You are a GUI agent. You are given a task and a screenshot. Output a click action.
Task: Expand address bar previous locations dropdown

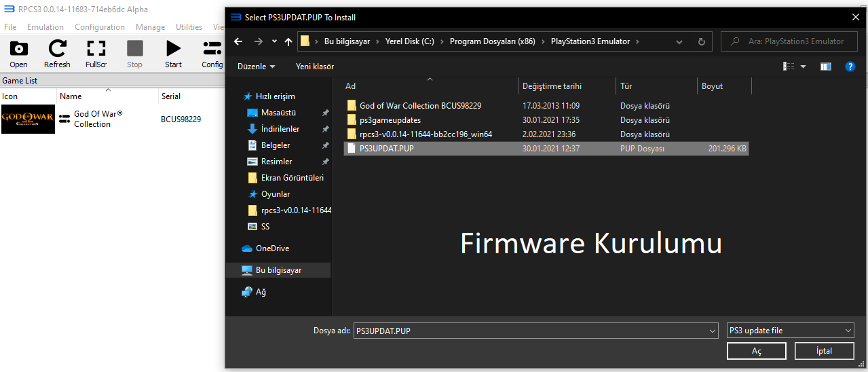pyautogui.click(x=680, y=41)
